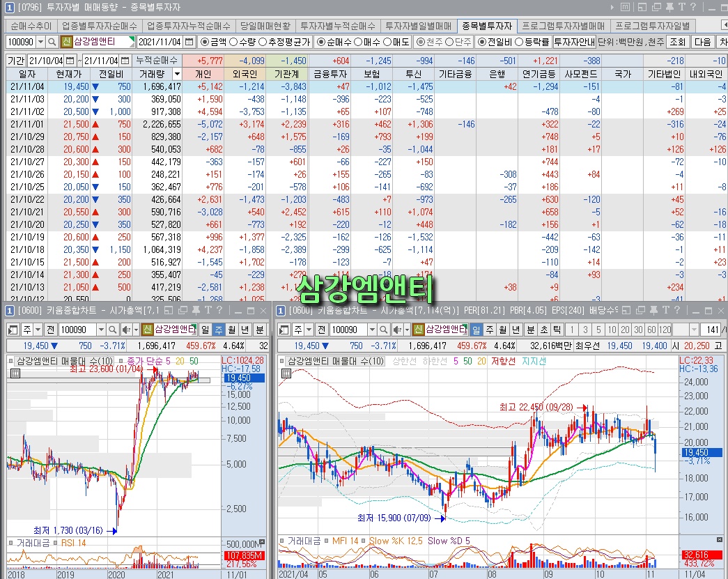Image resolution: width=728 pixels, height=579 pixels.
Task: Open the code 100090 dropdown in left chart
Action: (x=101, y=330)
